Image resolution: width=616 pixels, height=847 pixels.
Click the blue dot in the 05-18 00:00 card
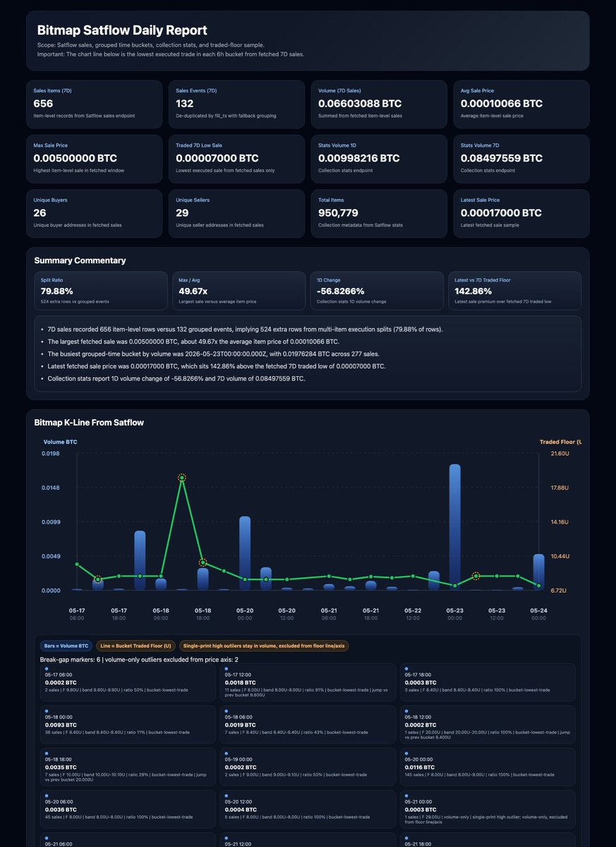(47, 710)
